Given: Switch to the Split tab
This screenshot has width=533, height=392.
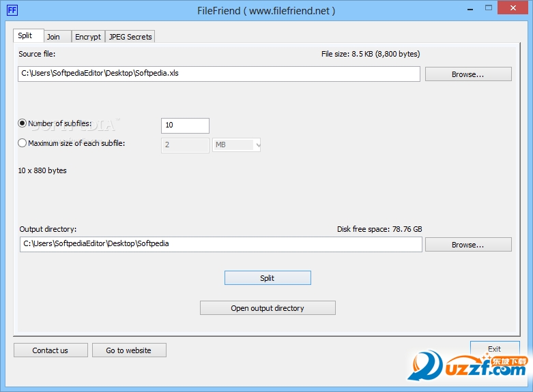Looking at the screenshot, I should 29,35.
